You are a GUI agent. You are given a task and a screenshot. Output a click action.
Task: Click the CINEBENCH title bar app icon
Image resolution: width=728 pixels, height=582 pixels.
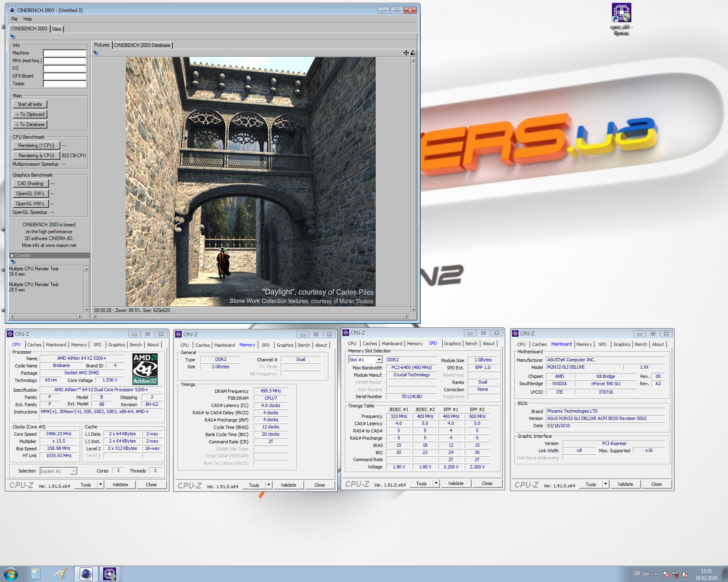[12, 11]
